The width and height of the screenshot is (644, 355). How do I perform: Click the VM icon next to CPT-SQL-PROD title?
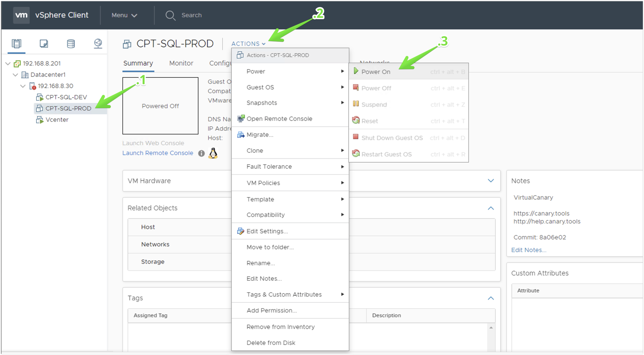(x=127, y=44)
